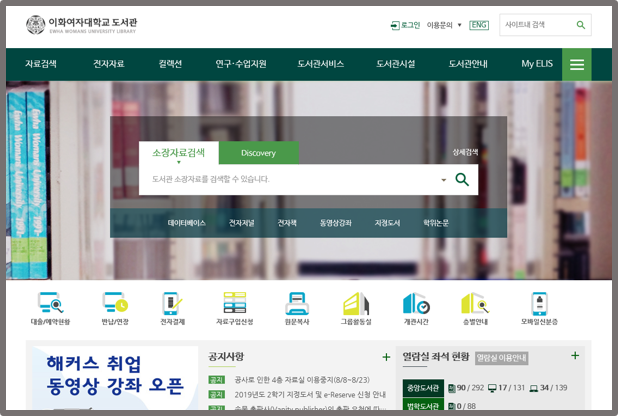Viewport: 618px width, 416px height.
Task: Go to the 전자저널 link
Action: pos(241,223)
